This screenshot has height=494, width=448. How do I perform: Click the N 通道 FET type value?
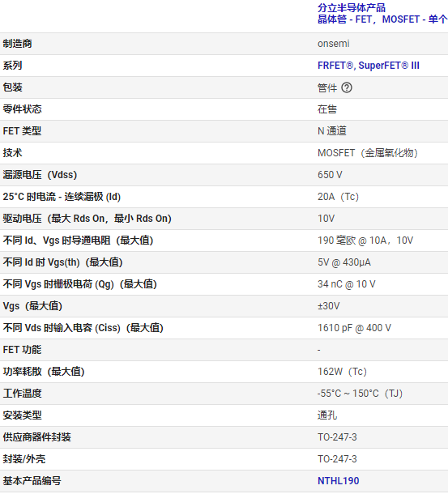point(331,130)
